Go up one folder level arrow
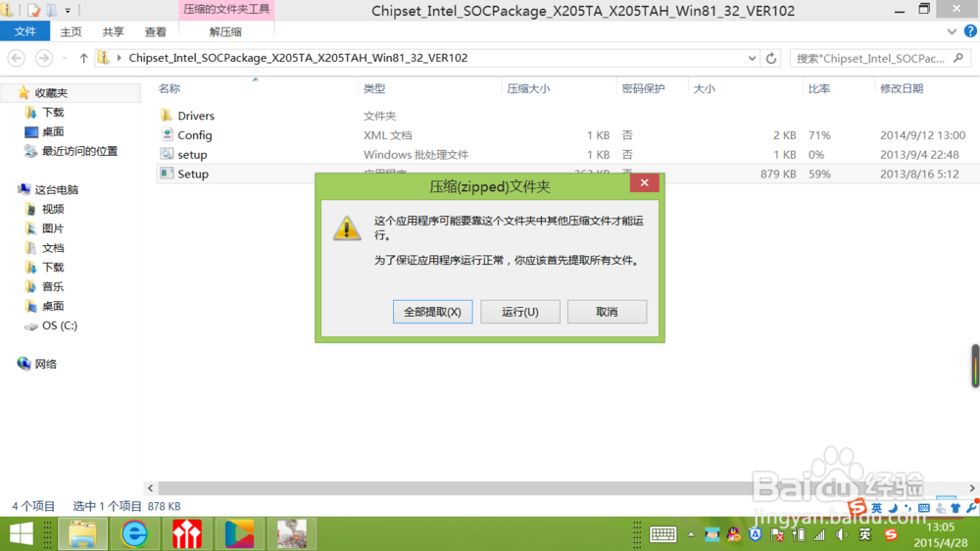The image size is (980, 551). coord(83,58)
